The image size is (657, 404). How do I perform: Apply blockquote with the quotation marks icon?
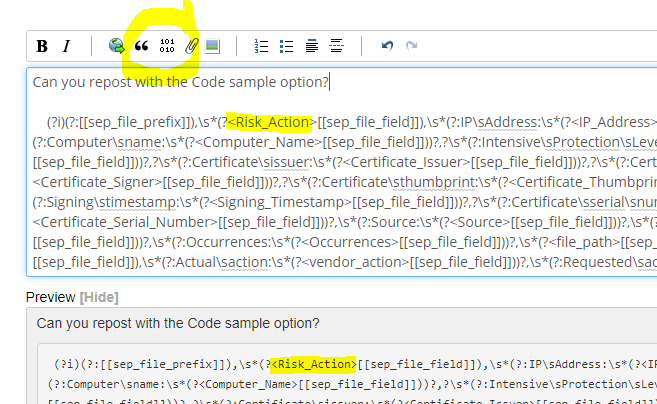click(x=141, y=45)
